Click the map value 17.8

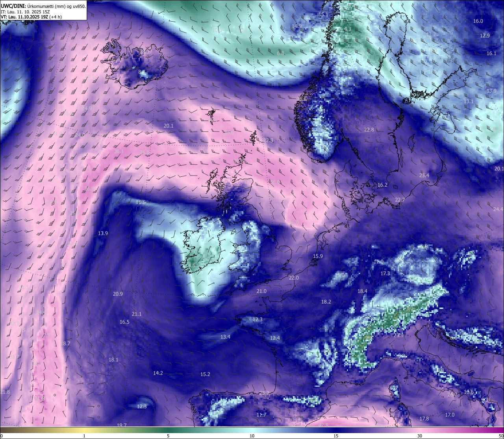coord(424,419)
